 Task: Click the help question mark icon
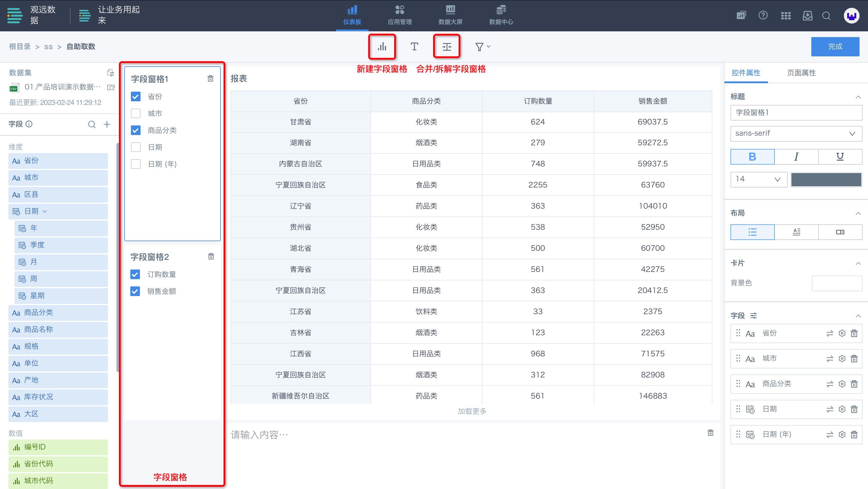coord(763,15)
